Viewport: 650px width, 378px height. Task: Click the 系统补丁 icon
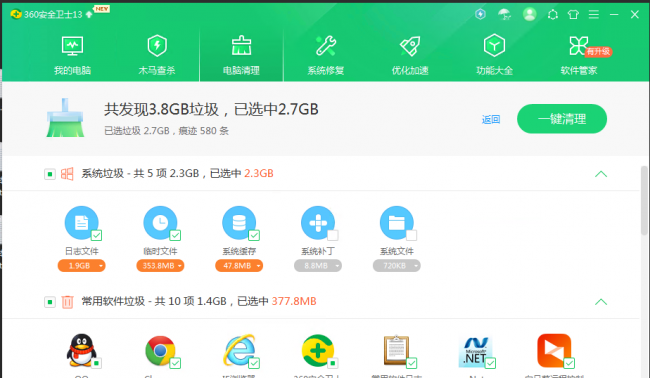click(318, 223)
